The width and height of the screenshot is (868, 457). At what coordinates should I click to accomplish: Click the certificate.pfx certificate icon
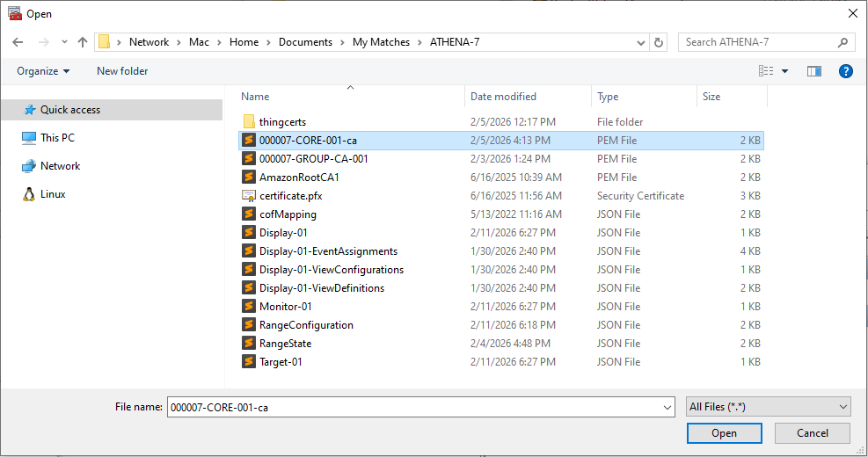pos(249,196)
